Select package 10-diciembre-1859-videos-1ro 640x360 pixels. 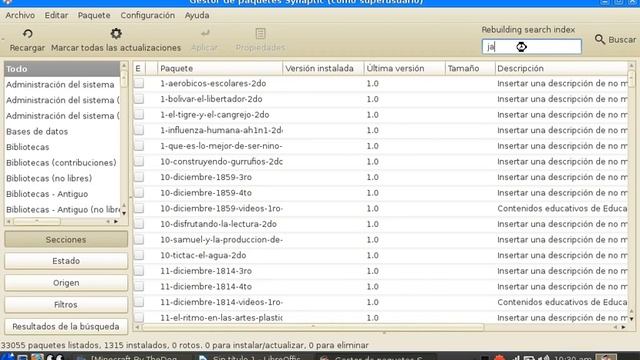pyautogui.click(x=221, y=209)
